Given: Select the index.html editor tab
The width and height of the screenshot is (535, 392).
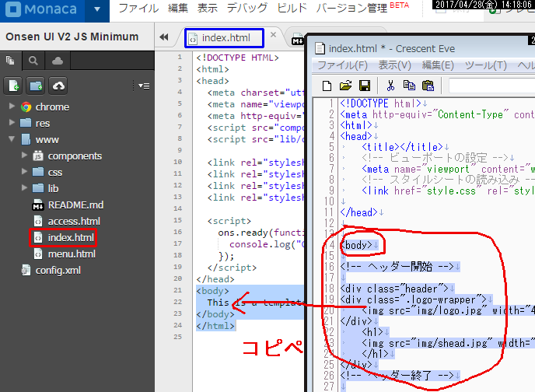Looking at the screenshot, I should pos(224,38).
